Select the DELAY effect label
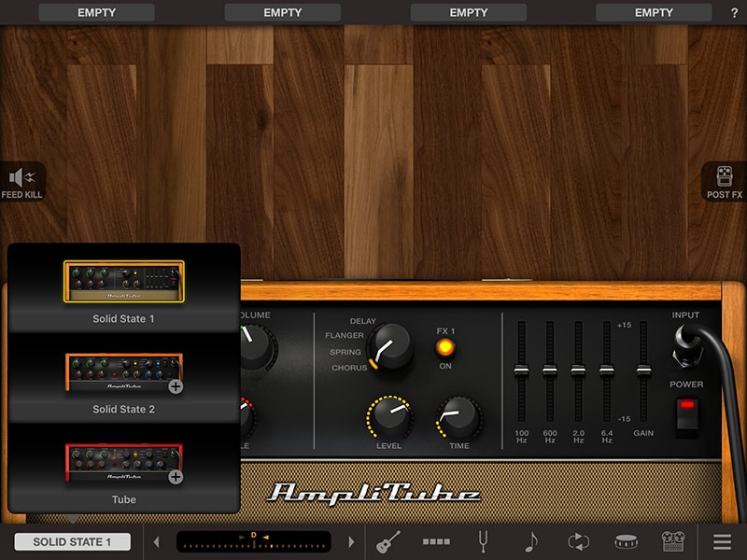This screenshot has height=560, width=747. click(362, 321)
